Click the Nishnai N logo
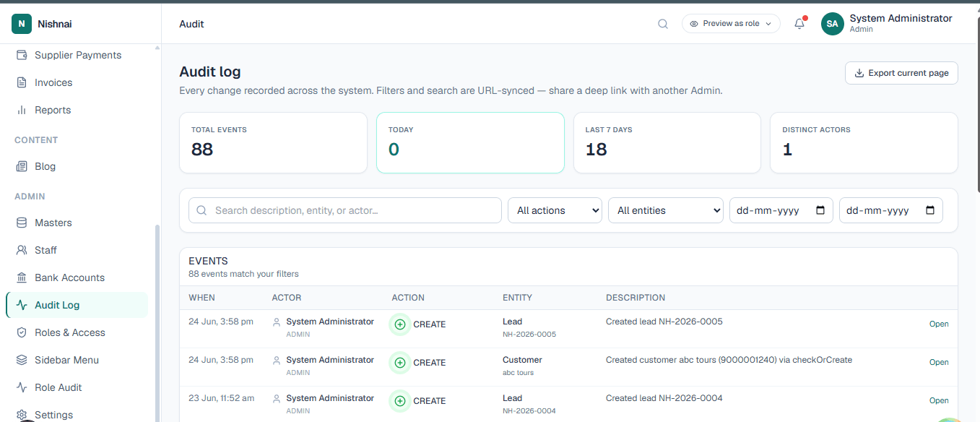This screenshot has width=980, height=422. (x=22, y=24)
